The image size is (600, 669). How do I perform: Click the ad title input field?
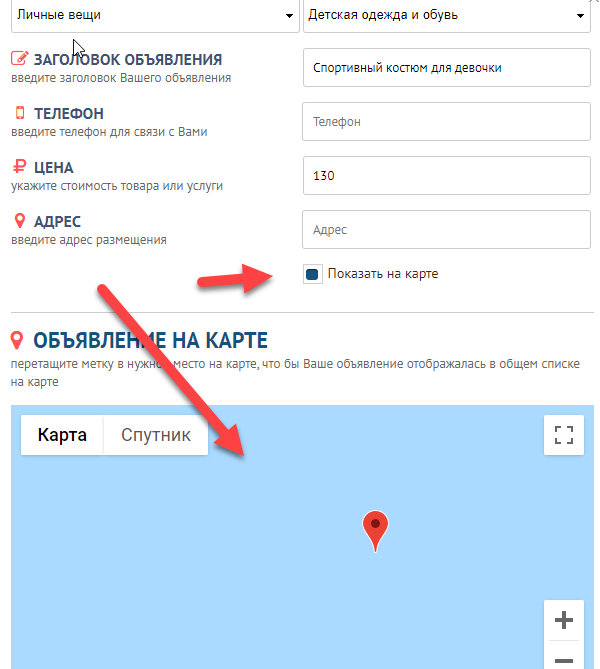(447, 68)
